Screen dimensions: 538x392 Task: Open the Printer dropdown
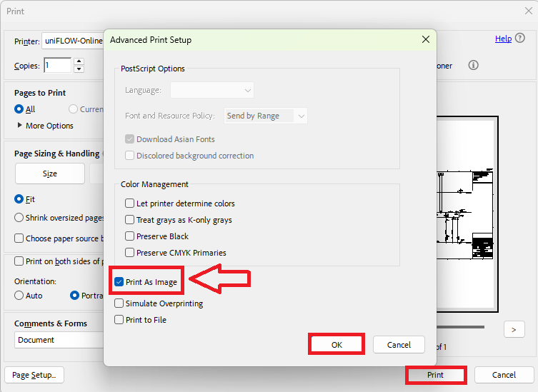[73, 41]
